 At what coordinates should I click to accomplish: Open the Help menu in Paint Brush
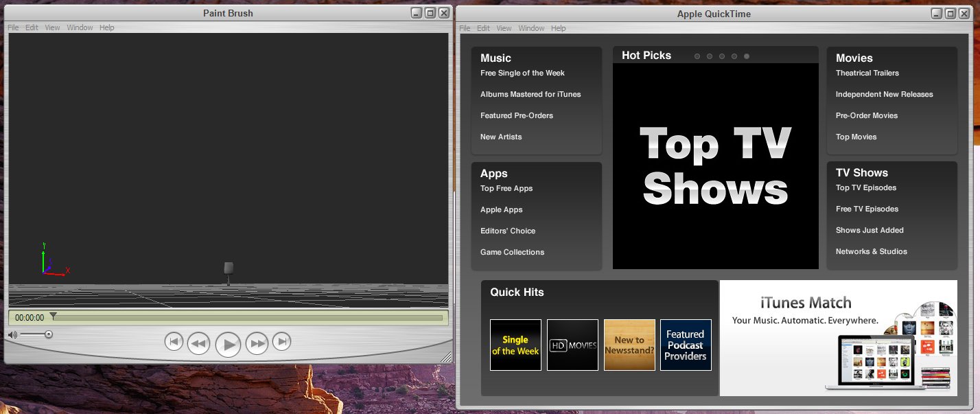106,27
